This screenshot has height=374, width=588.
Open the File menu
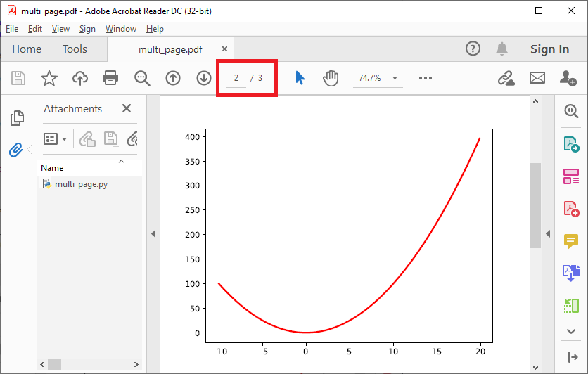pyautogui.click(x=12, y=29)
